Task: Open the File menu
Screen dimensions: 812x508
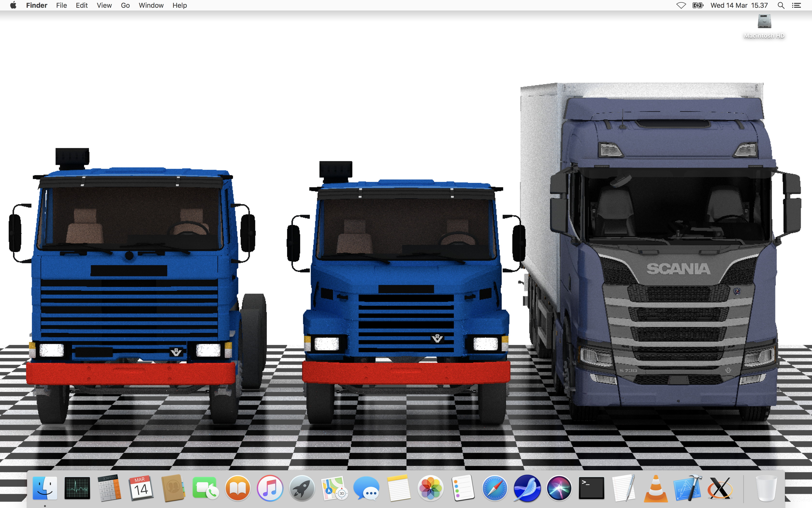Action: point(61,5)
